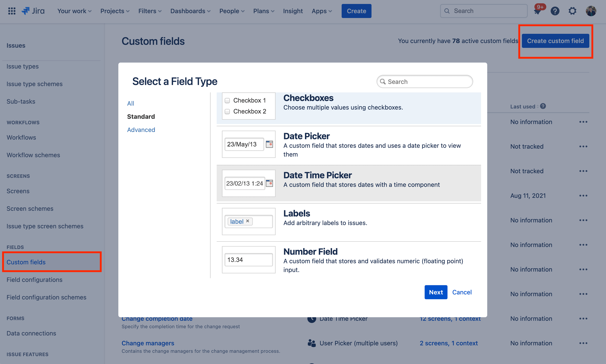Click the settings gear icon
This screenshot has height=364, width=606.
click(572, 11)
